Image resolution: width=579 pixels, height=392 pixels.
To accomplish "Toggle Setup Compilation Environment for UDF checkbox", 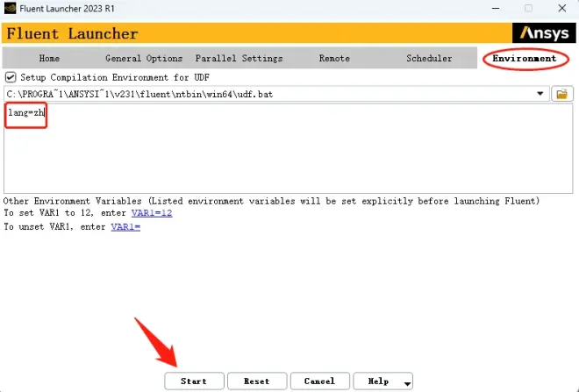I will tap(11, 77).
